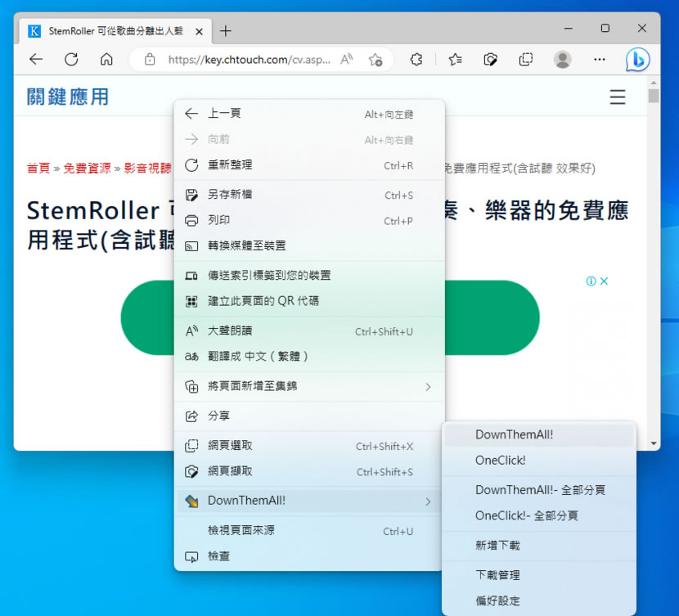Choose 重新整理 in context menu

pyautogui.click(x=309, y=165)
